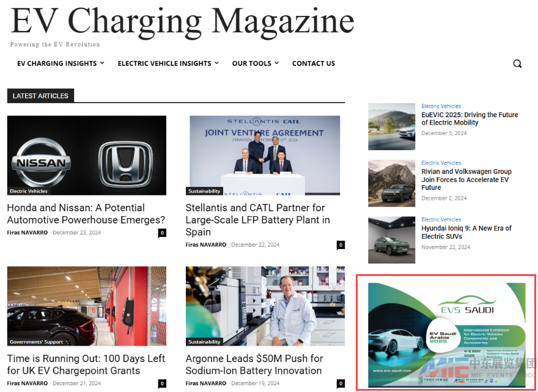Viewport: 538px width, 392px height.
Task: Open EuEVIC 2025 sidebar article link
Action: [x=469, y=118]
